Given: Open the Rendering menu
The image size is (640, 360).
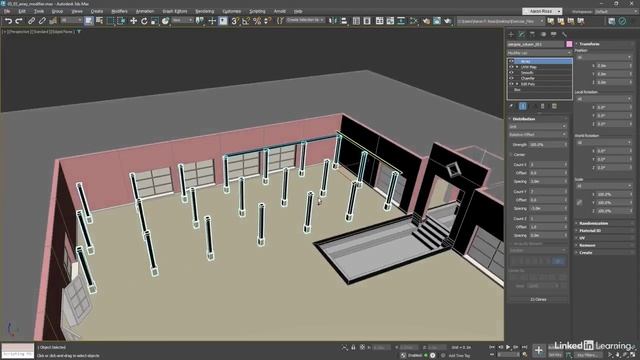Looking at the screenshot, I should point(204,11).
